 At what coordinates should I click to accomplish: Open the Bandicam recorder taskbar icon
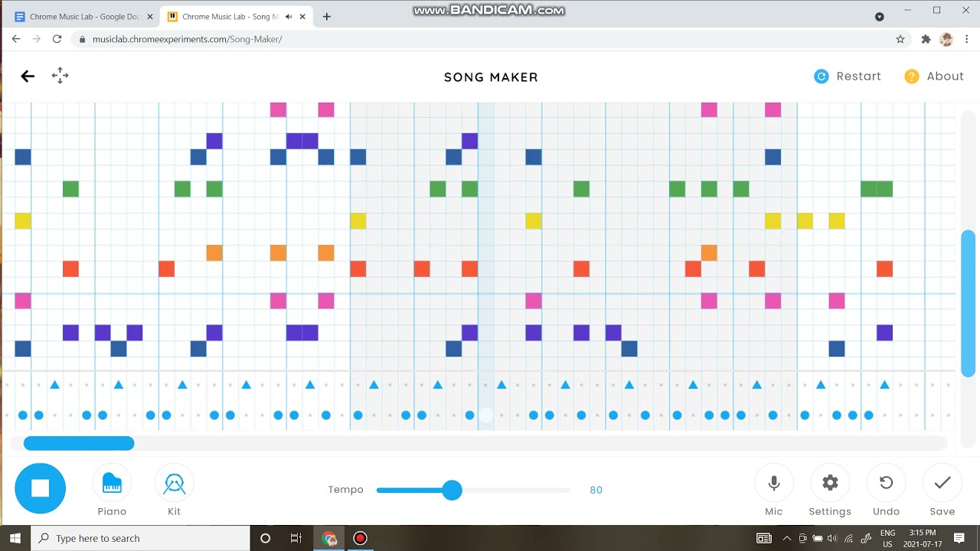360,538
